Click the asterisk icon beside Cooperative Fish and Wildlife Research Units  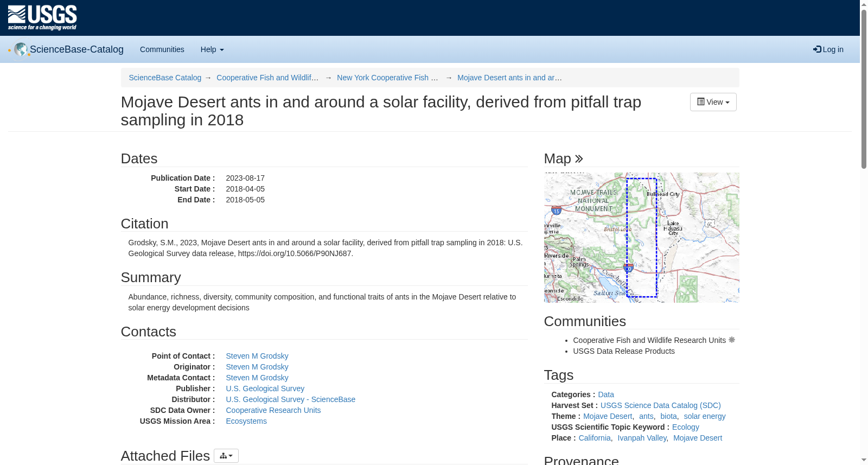(732, 340)
